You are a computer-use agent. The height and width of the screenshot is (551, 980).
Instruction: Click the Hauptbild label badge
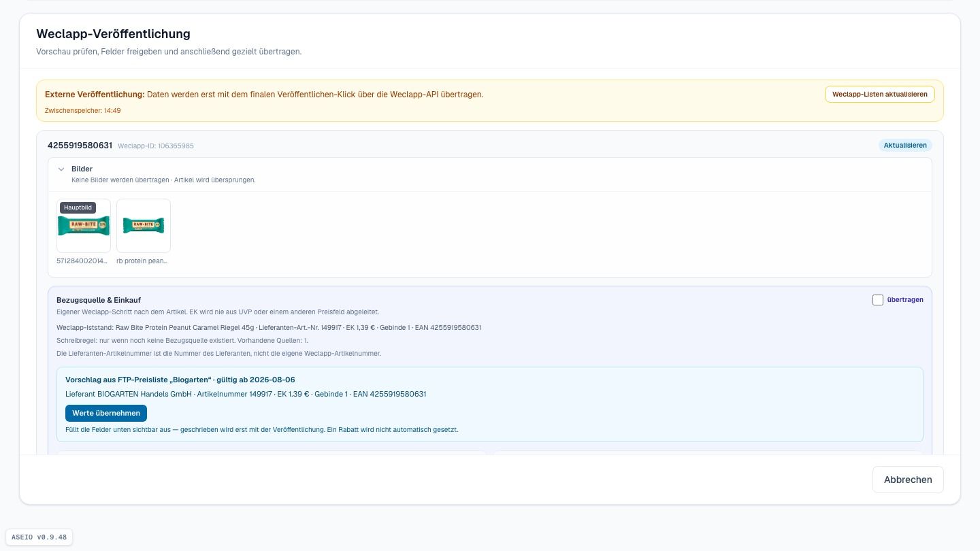78,207
